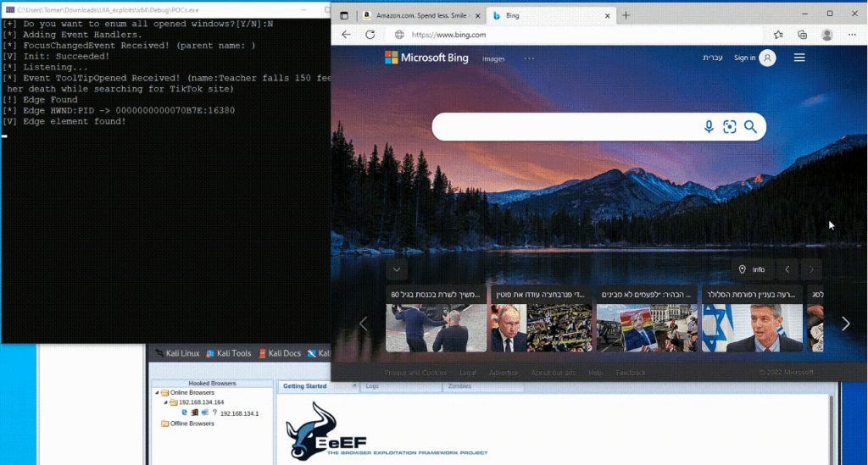Select Offline Browsers folder in BeEF

point(187,423)
